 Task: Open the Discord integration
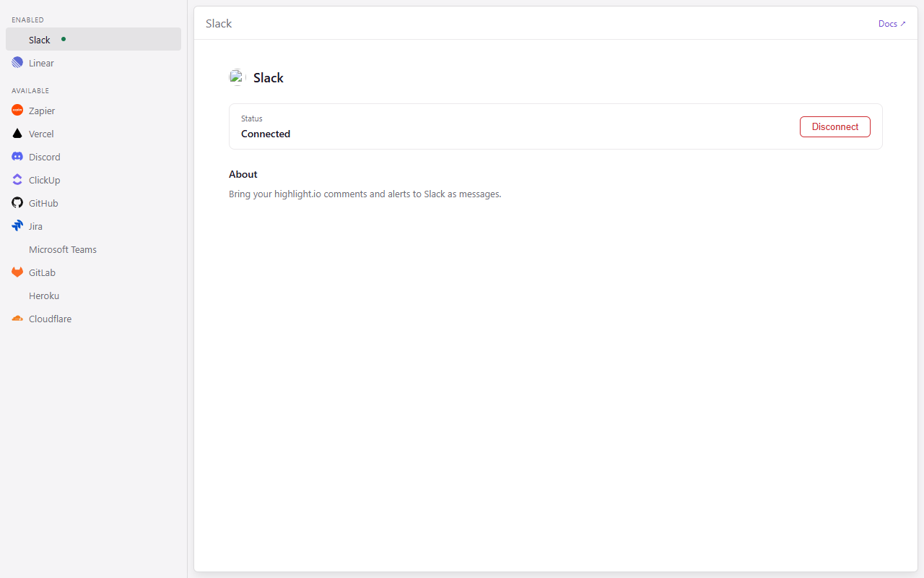point(93,157)
